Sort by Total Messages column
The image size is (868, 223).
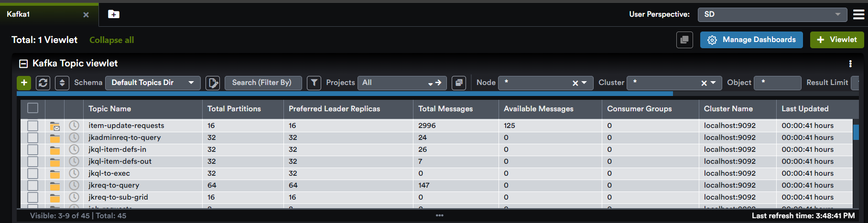(445, 109)
